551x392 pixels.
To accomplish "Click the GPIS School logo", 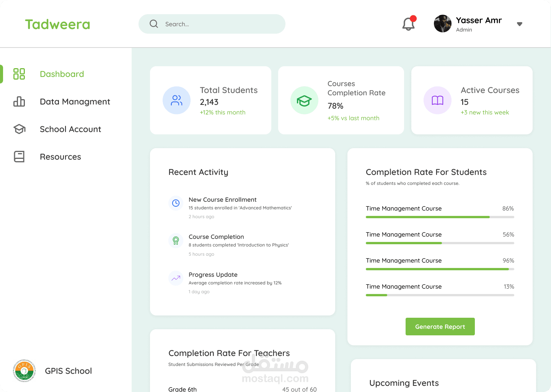I will (x=24, y=371).
